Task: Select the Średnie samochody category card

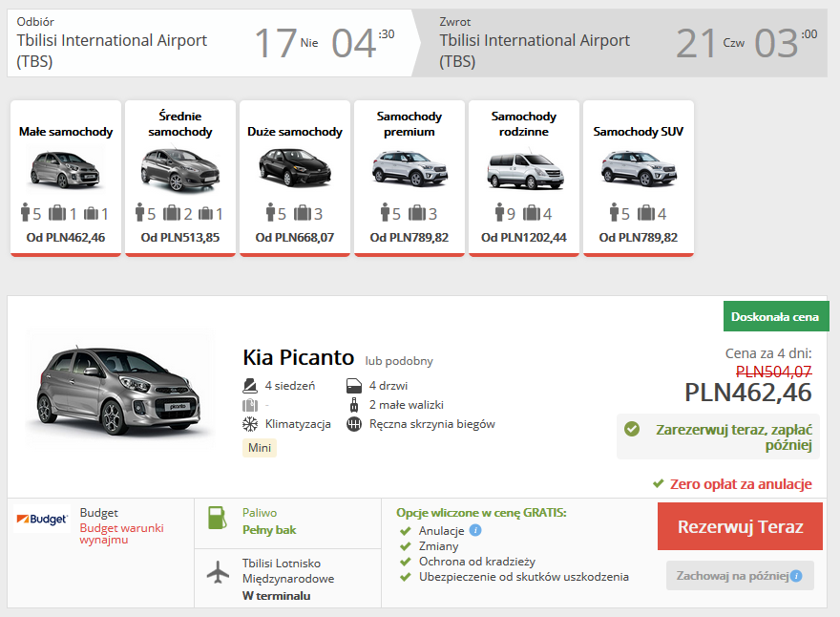Action: [x=180, y=179]
